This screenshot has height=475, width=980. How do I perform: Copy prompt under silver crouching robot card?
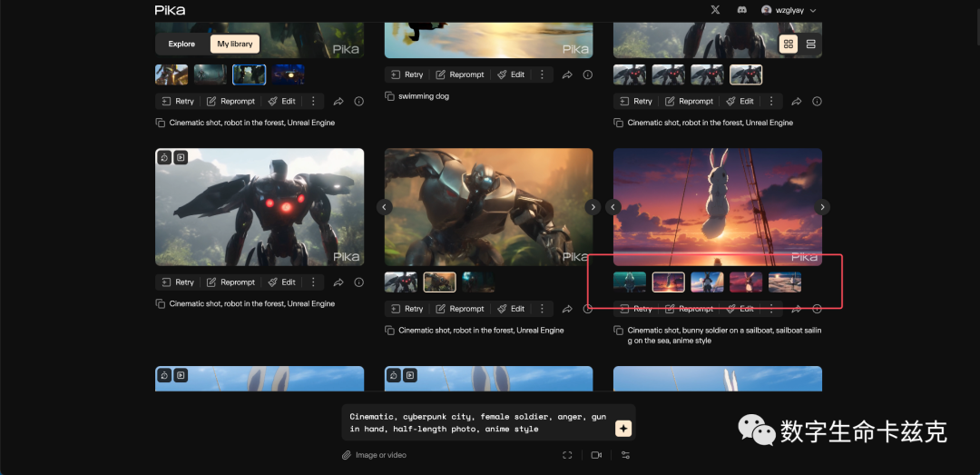[x=389, y=330]
